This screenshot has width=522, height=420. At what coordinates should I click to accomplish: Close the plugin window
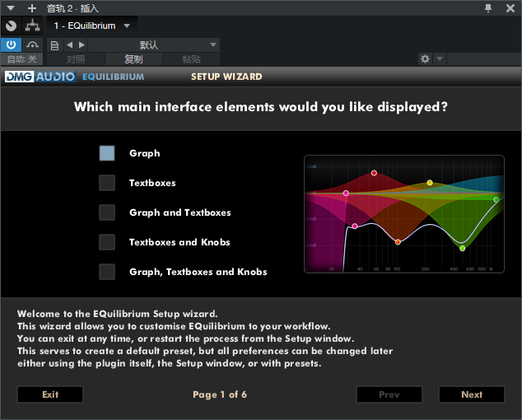point(510,8)
